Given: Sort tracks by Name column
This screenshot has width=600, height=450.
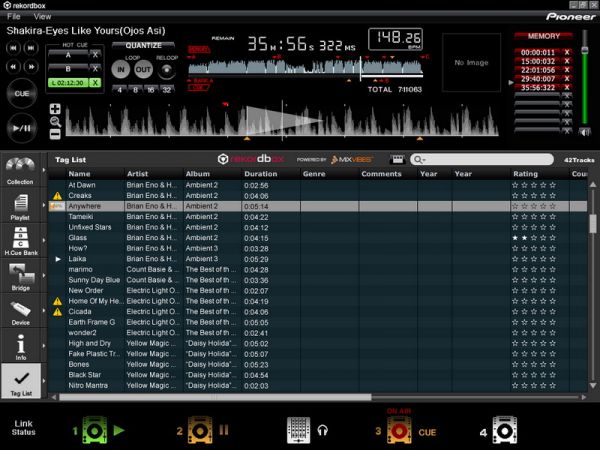Looking at the screenshot, I should point(96,174).
